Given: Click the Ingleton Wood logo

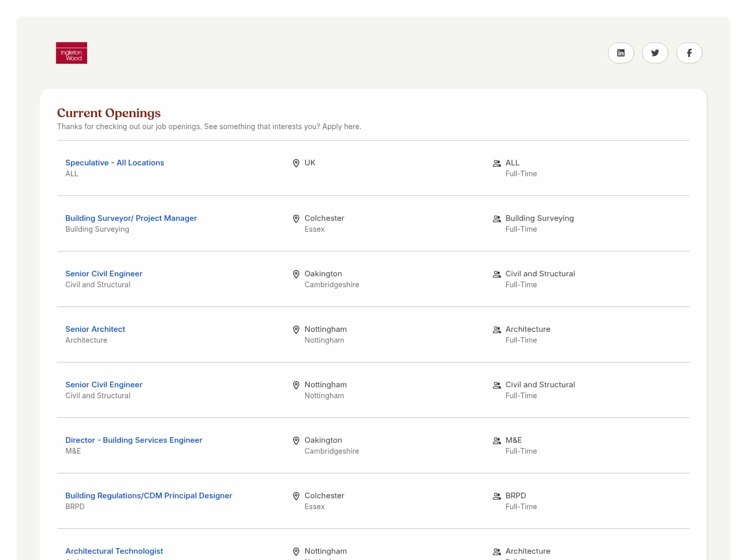Looking at the screenshot, I should tap(72, 53).
